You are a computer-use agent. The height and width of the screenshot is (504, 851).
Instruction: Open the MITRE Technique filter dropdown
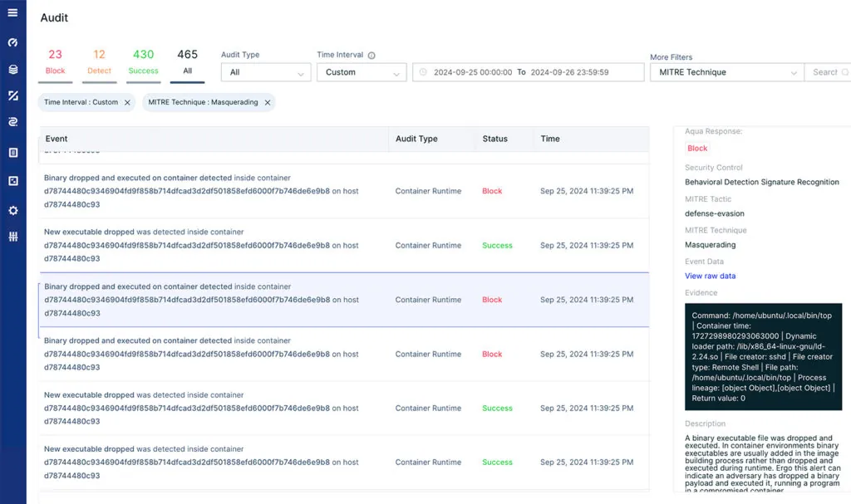(726, 72)
